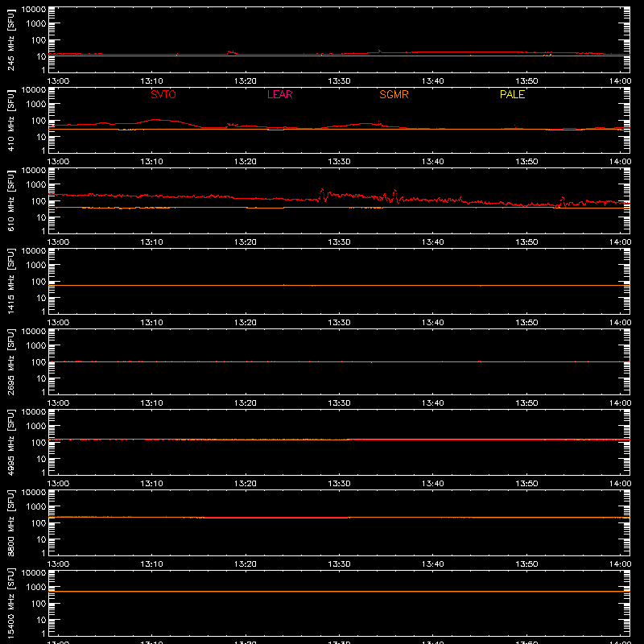The height and width of the screenshot is (644, 644).
Task: Click the 1000 y-axis value on the 2695 MHz panel
Action: 35,346
